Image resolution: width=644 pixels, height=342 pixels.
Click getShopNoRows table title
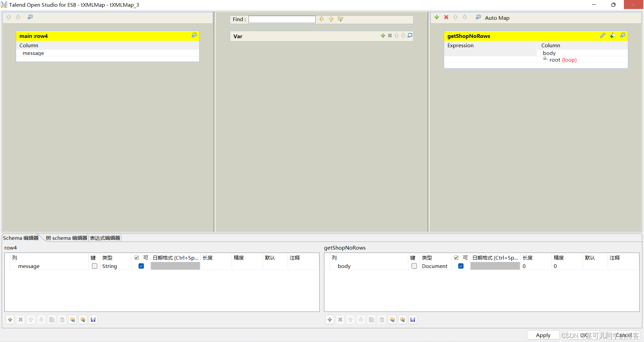coord(469,36)
